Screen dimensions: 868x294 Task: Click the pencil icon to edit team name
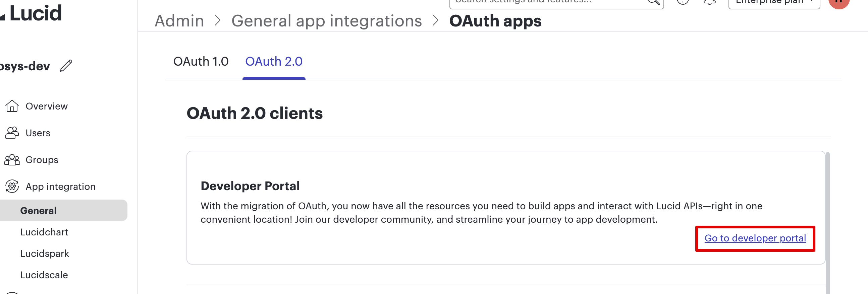pyautogui.click(x=66, y=66)
